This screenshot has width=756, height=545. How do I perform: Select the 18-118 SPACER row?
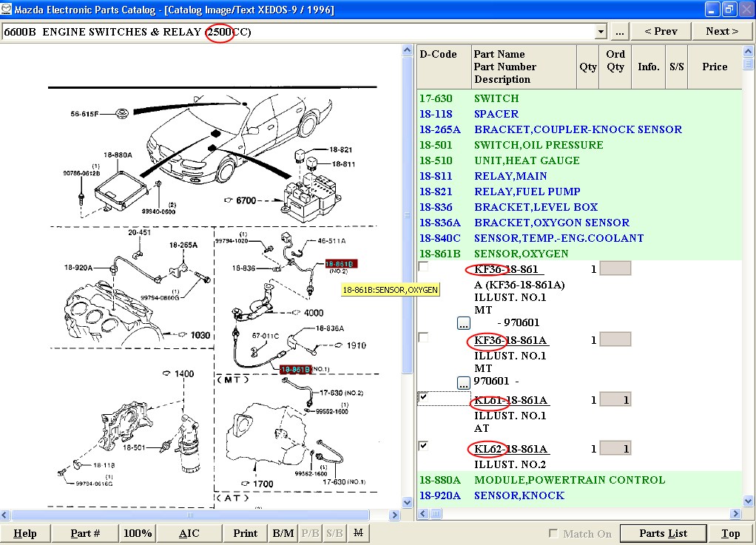579,114
